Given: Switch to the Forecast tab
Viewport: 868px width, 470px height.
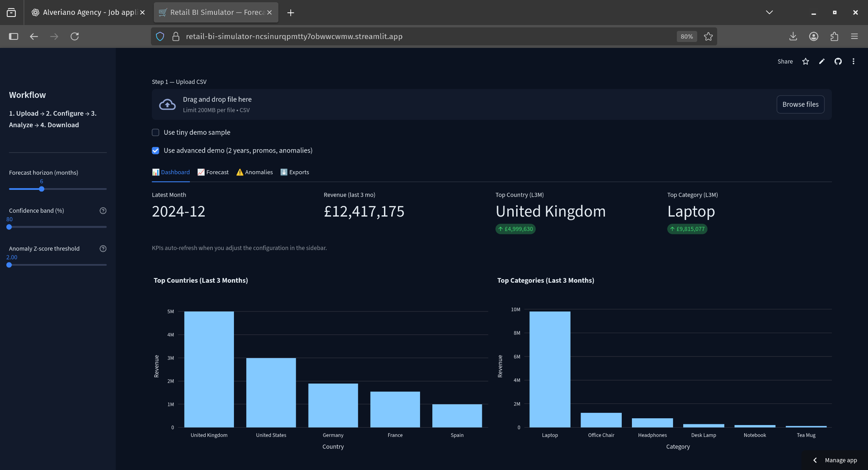Looking at the screenshot, I should click(x=213, y=172).
